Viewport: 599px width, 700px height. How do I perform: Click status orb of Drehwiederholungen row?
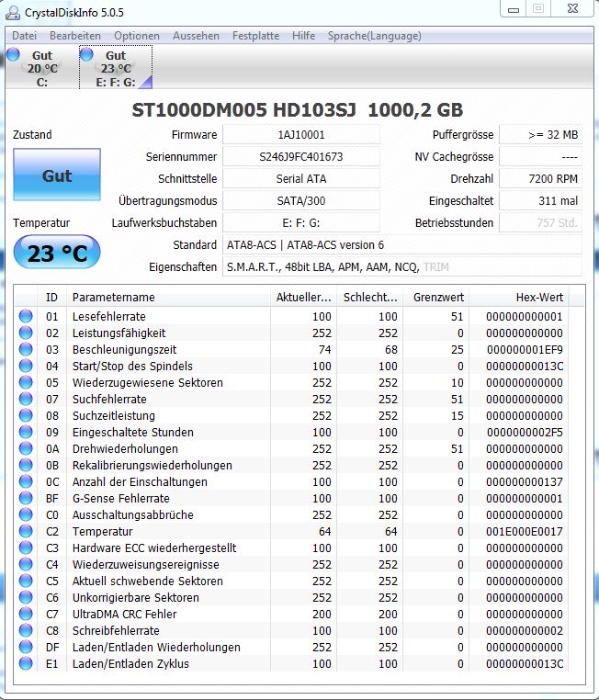(x=26, y=448)
